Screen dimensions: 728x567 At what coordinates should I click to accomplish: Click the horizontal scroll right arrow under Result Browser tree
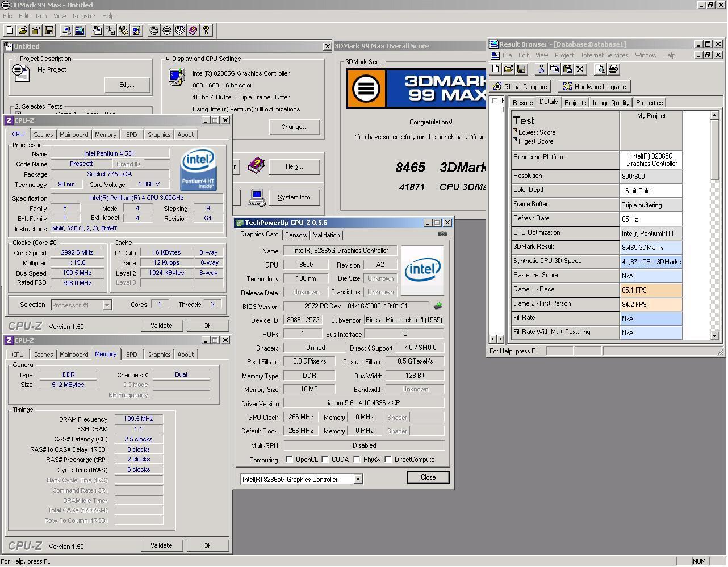[501, 339]
